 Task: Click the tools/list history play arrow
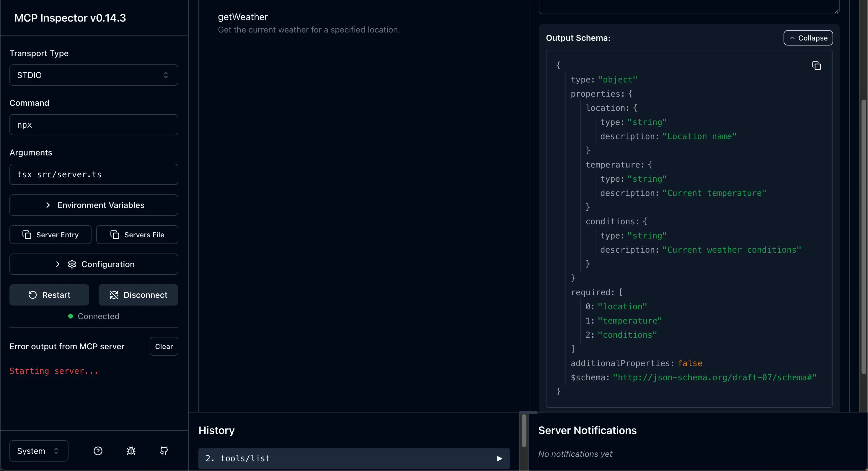point(499,459)
